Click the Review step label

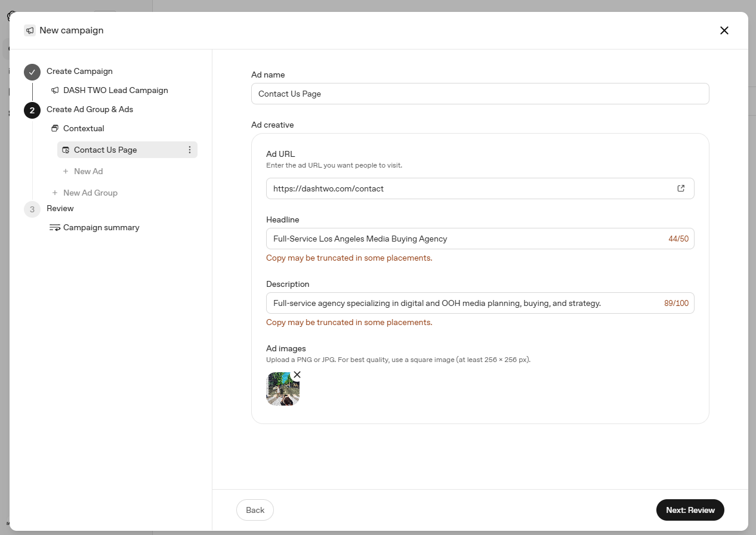click(60, 208)
